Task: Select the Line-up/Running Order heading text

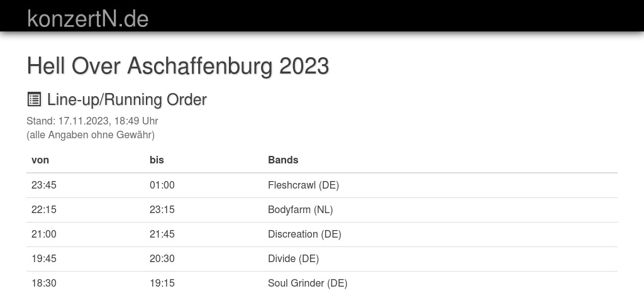Action: tap(126, 100)
